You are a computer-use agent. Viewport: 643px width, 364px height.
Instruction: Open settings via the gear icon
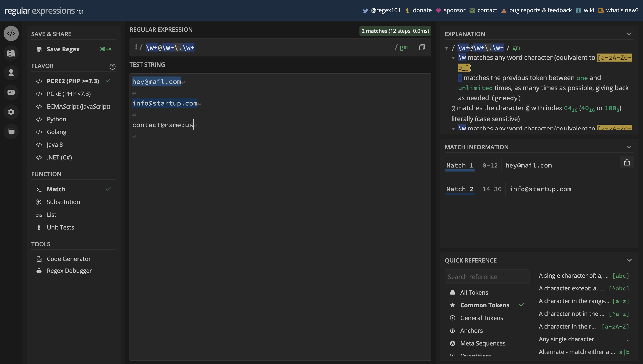point(11,112)
